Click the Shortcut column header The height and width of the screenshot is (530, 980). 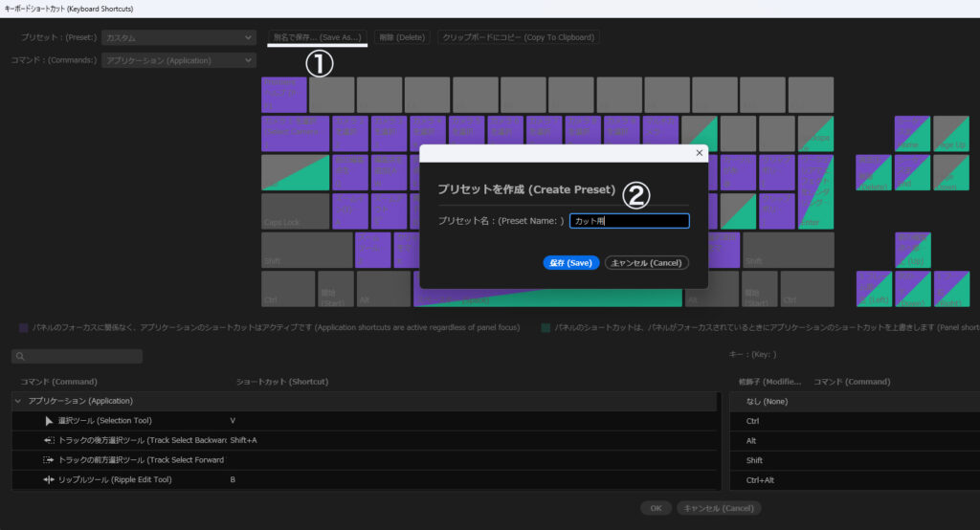point(282,382)
